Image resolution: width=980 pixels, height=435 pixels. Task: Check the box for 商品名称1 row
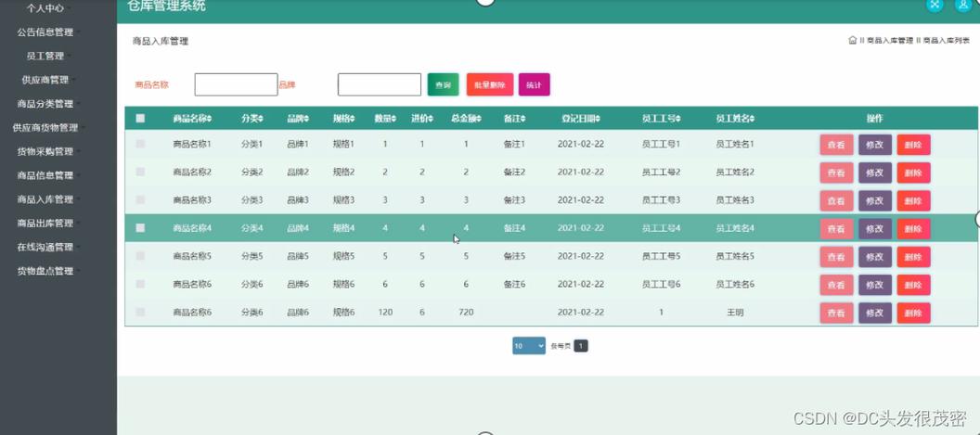tap(141, 144)
